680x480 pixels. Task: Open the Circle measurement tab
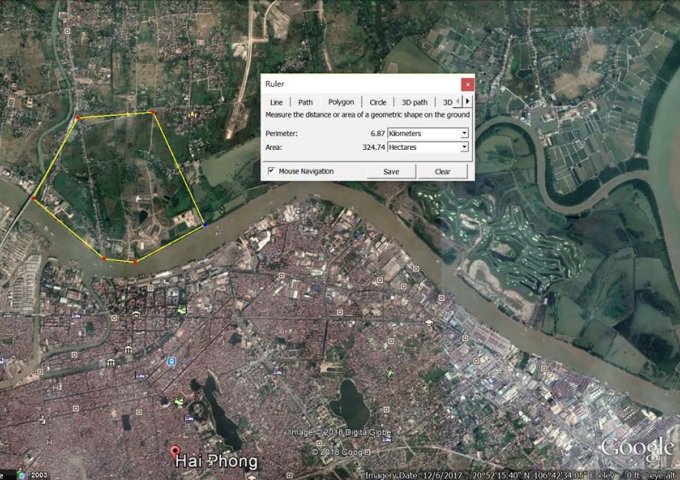click(x=378, y=102)
